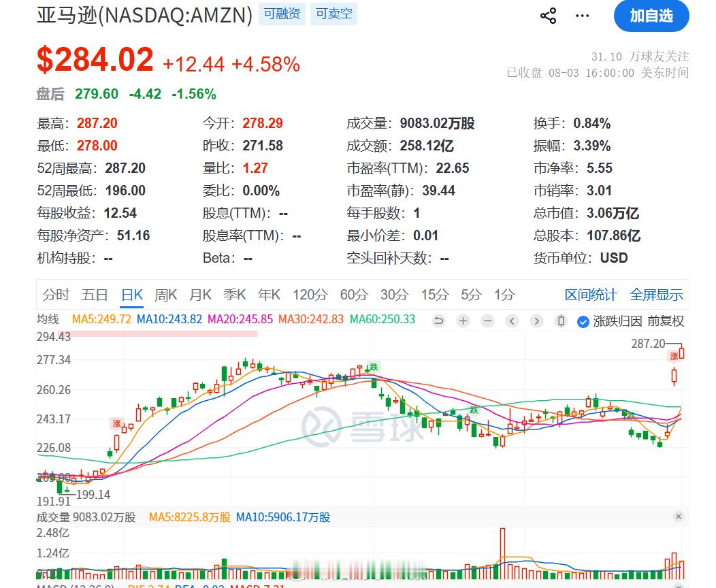
Task: Click the chart reset/undo icon
Action: coord(438,321)
